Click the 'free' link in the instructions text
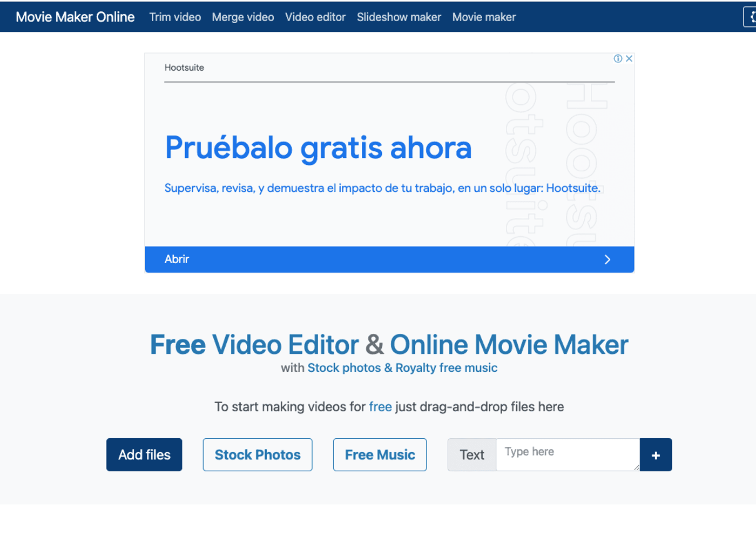Image resolution: width=756 pixels, height=556 pixels. [380, 406]
